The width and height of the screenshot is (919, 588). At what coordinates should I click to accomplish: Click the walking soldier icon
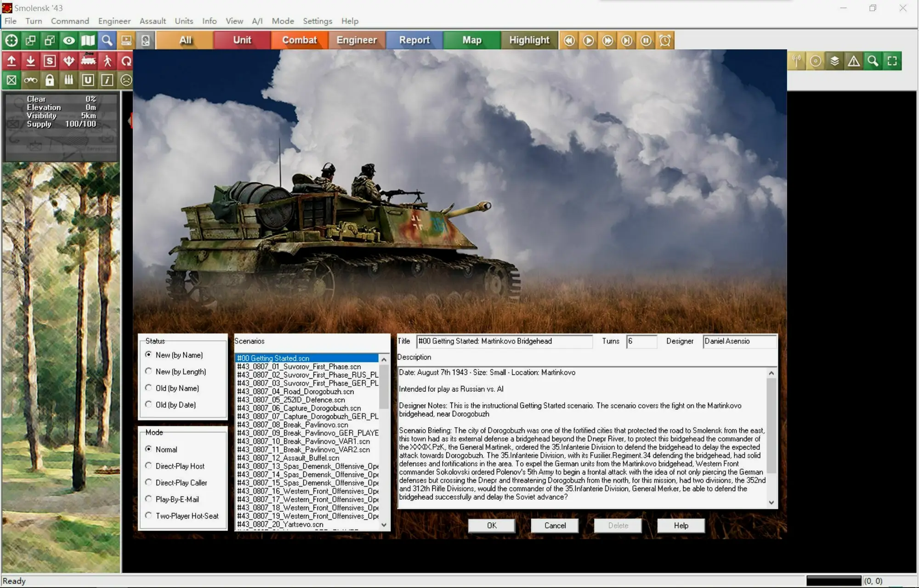(x=107, y=61)
